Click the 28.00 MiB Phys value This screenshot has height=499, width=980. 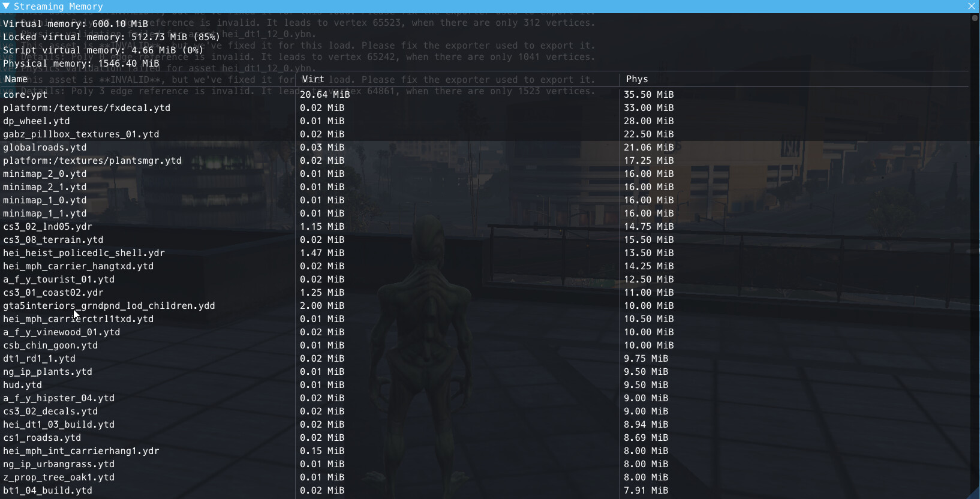click(x=649, y=121)
